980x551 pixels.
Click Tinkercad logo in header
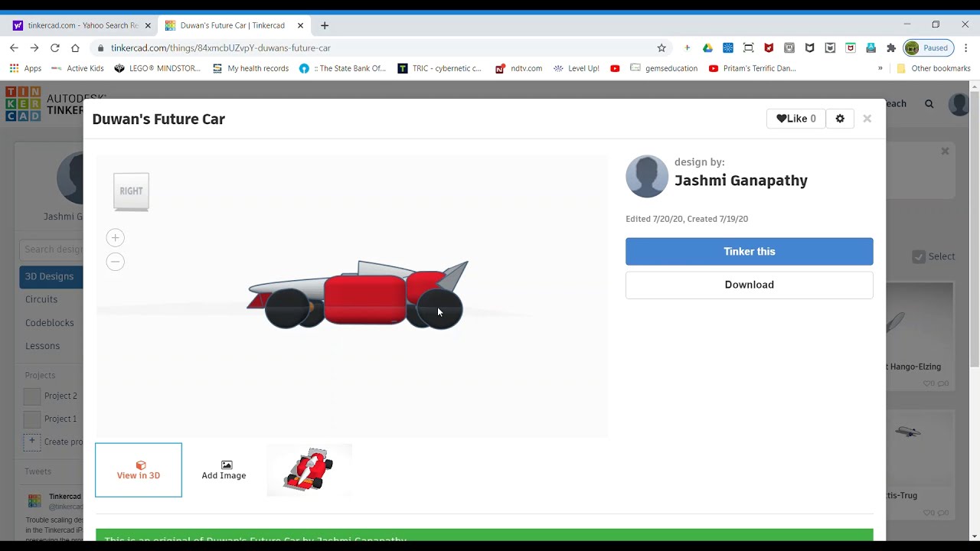tap(23, 104)
